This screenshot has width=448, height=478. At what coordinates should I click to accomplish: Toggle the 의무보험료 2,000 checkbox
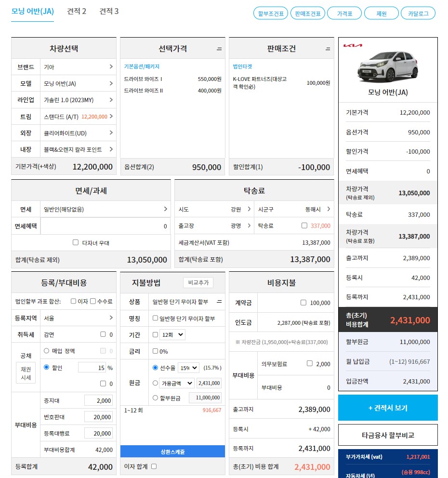[x=310, y=363]
